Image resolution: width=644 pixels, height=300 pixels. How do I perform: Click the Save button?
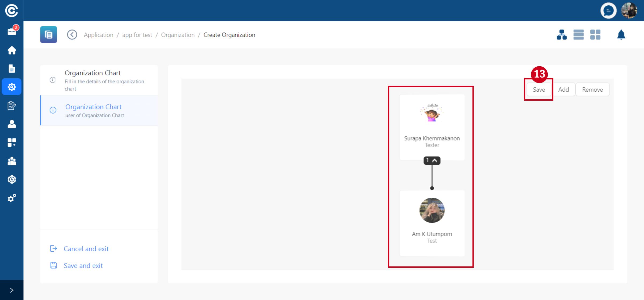coord(539,89)
